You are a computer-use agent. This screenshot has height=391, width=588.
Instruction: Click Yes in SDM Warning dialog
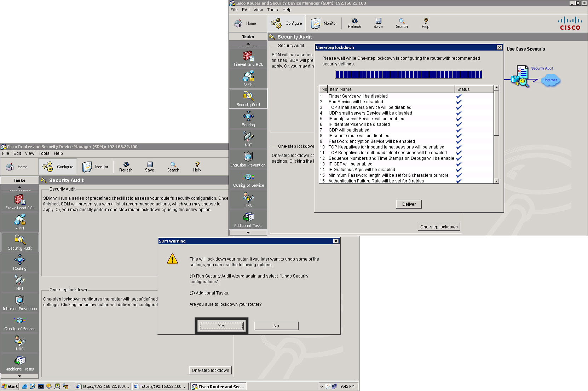[x=221, y=326]
